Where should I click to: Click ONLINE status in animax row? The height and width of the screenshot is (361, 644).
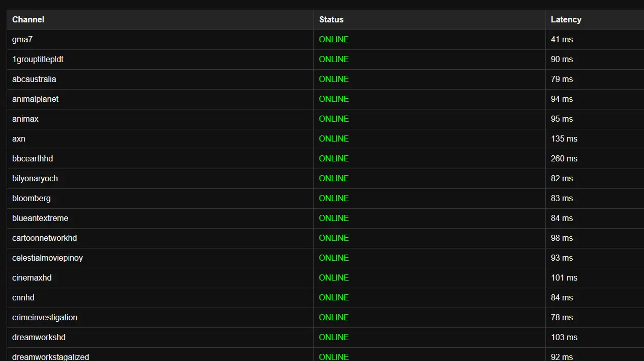coord(334,119)
